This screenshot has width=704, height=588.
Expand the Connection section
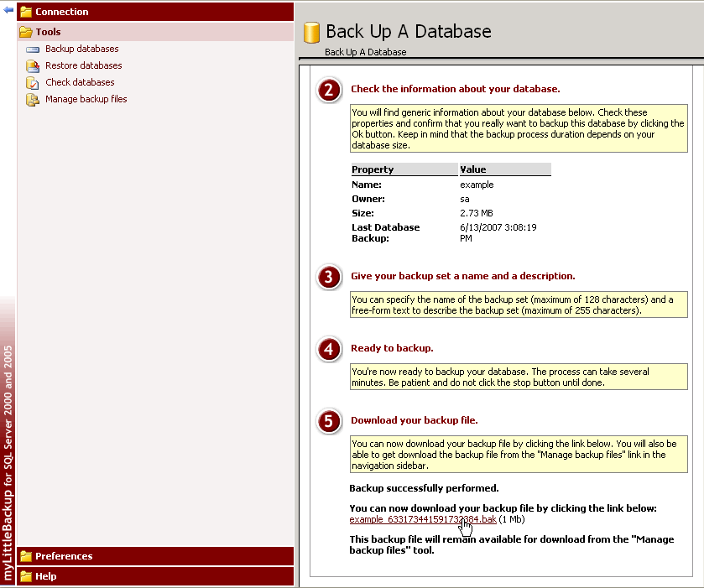pyautogui.click(x=155, y=12)
